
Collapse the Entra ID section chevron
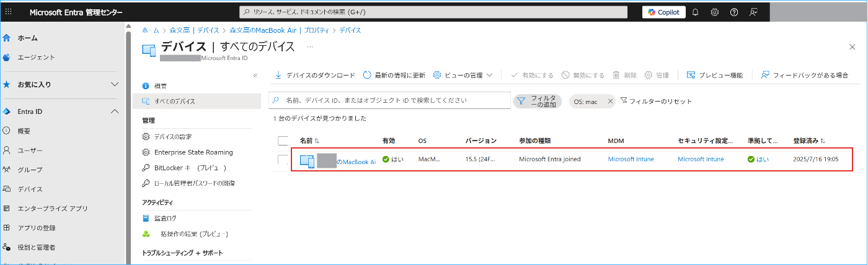tap(114, 111)
